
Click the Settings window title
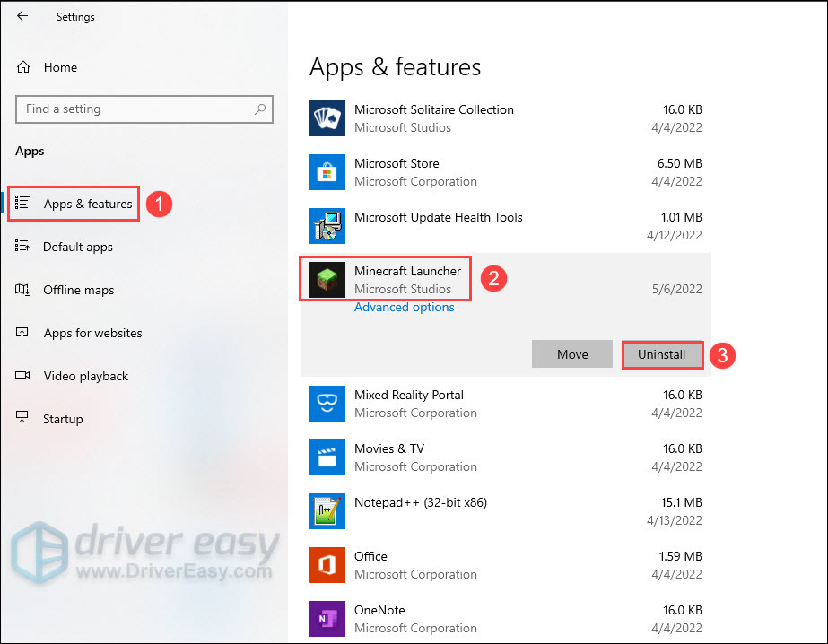click(x=75, y=17)
